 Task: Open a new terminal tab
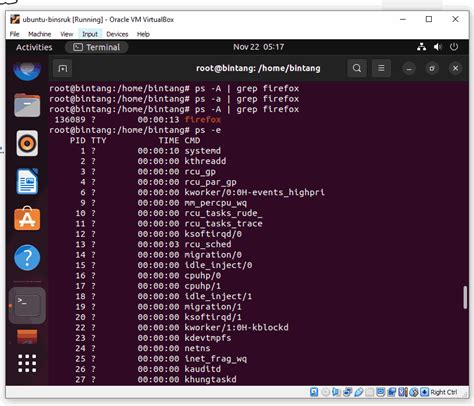pyautogui.click(x=63, y=68)
